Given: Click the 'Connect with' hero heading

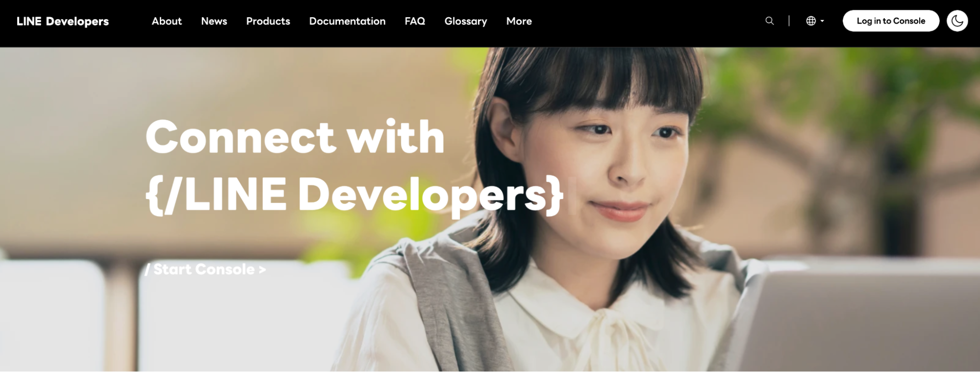Looking at the screenshot, I should [295, 137].
